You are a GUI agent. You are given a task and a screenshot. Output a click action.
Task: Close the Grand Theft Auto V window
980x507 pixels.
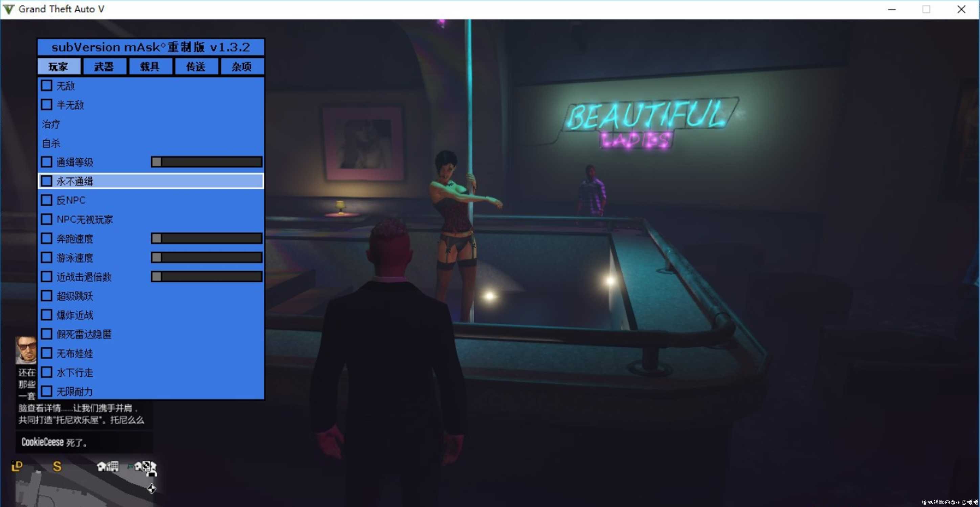(961, 9)
